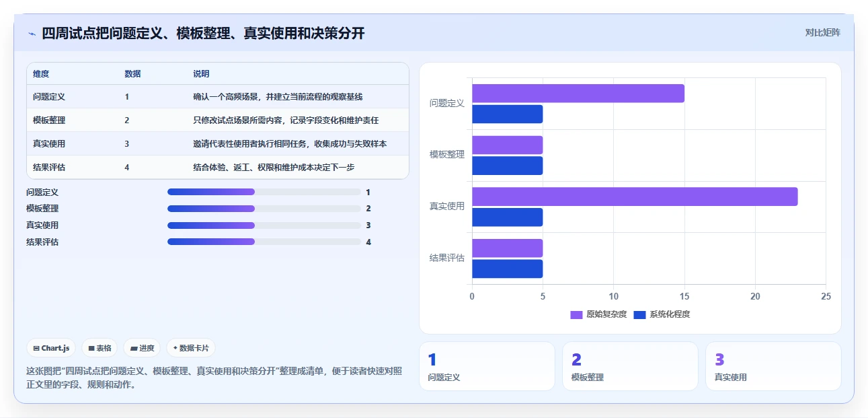Screen dimensions: 868x418
Task: Select the 进度 chip
Action: [x=142, y=348]
